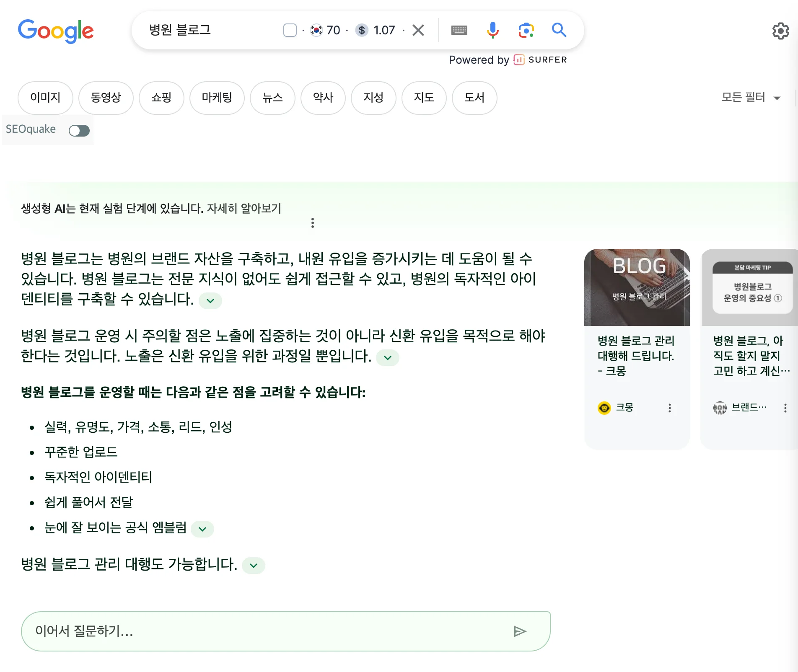Open the 지도 search tab
This screenshot has height=672, width=798.
(424, 98)
